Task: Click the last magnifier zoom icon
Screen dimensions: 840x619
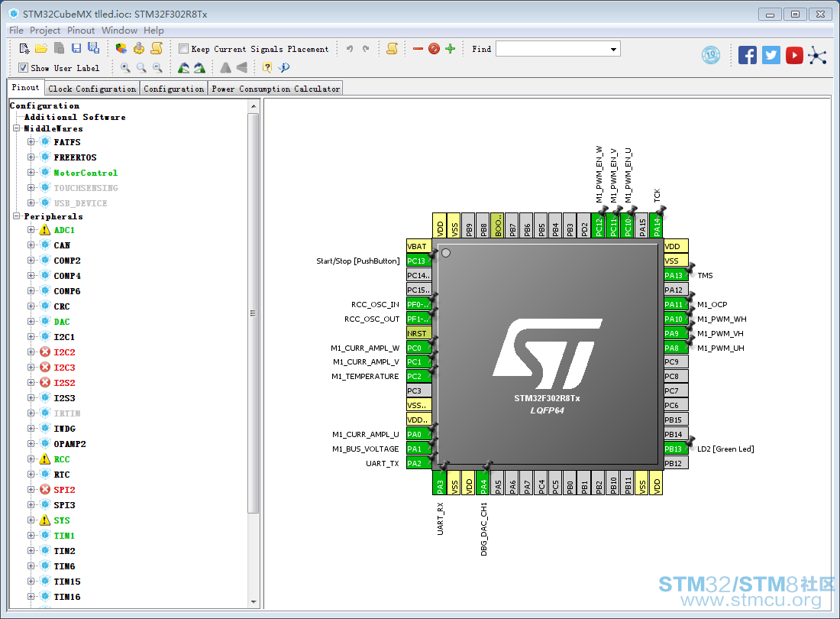Action: coord(157,67)
